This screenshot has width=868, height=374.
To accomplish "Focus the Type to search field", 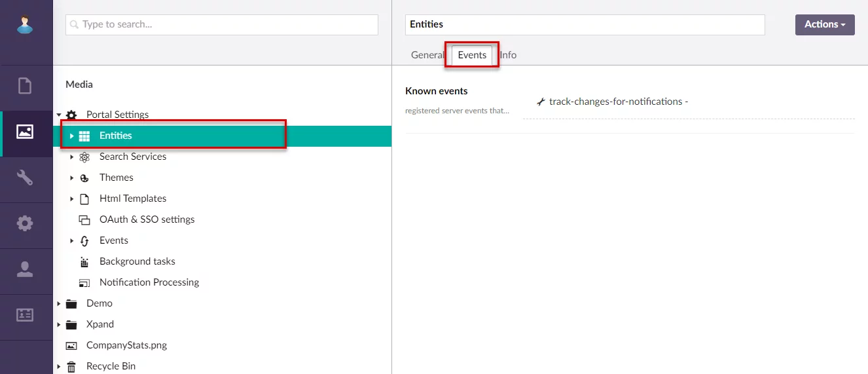I will 221,24.
